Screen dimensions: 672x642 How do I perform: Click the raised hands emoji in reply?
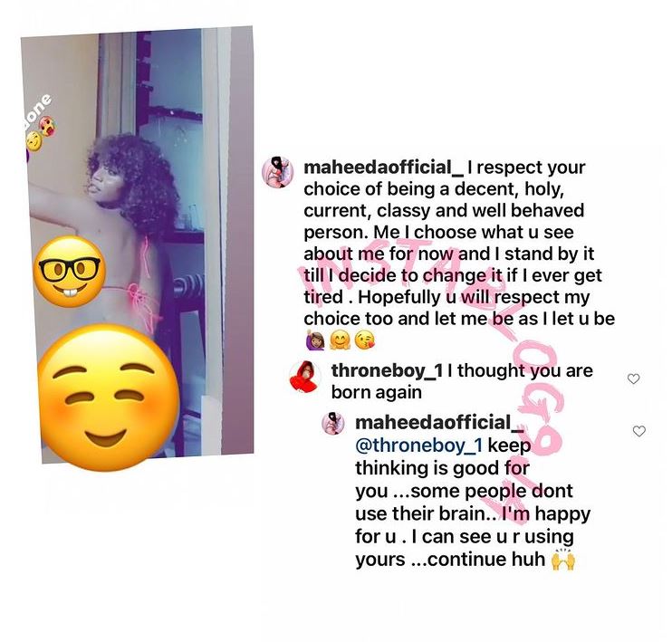tap(562, 560)
